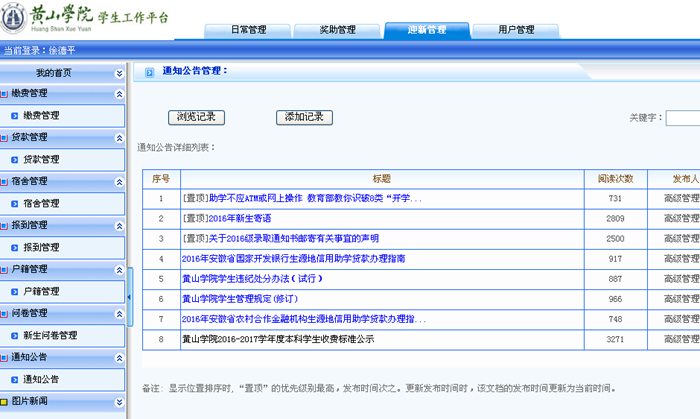Click the icon beside 报到管理 submenu item

coord(15,248)
